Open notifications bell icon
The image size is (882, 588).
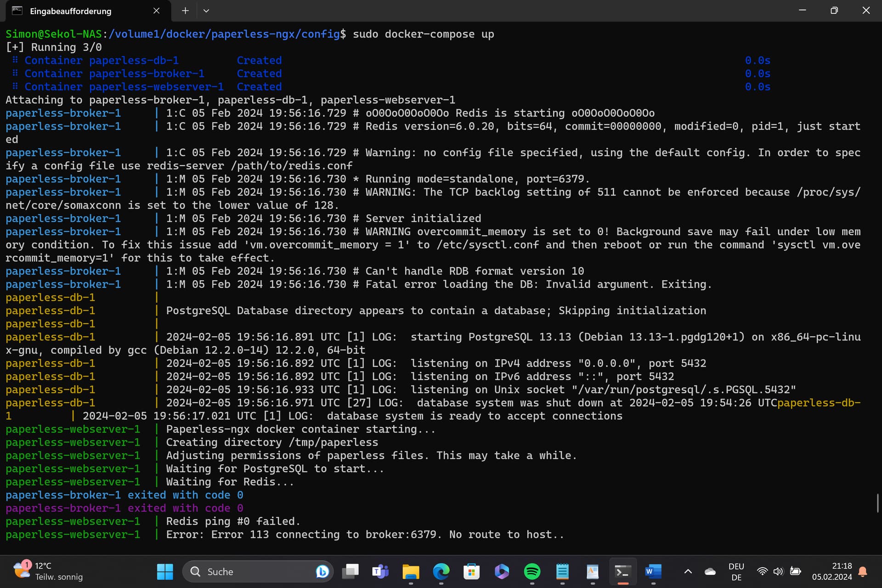coord(863,571)
